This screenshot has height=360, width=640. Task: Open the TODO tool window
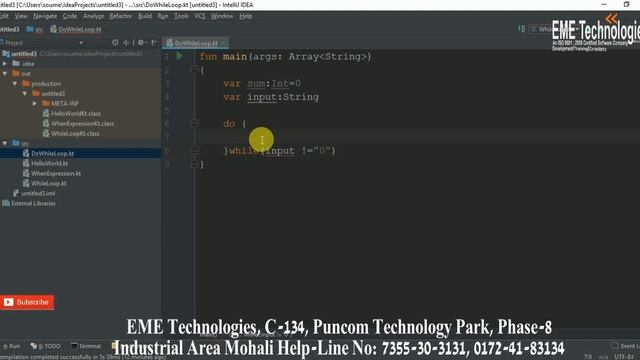point(45,346)
